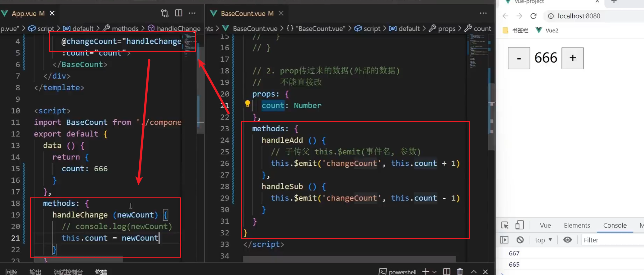Kill the terminal with trash icon
Screen dimensions: 644x275
pos(460,272)
